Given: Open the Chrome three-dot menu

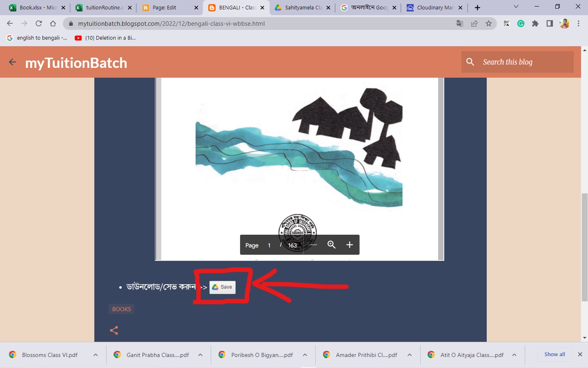Looking at the screenshot, I should (579, 24).
